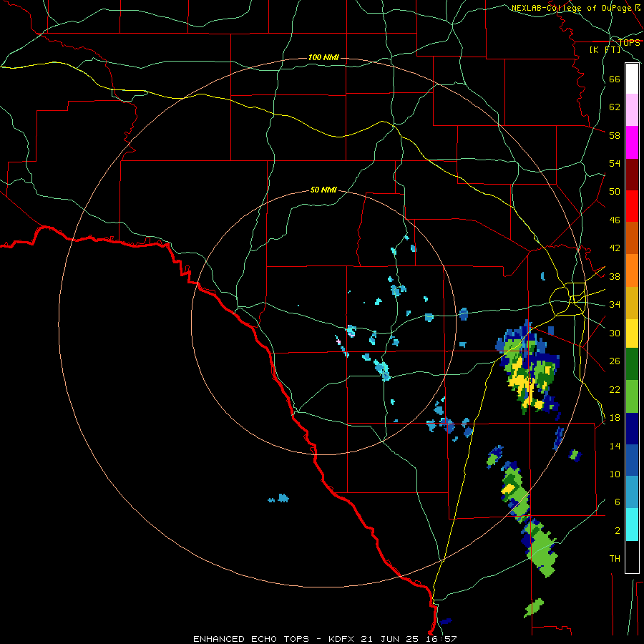This screenshot has height=644, width=644.
Task: Click the "100 NMI" range ring label
Action: [x=323, y=57]
